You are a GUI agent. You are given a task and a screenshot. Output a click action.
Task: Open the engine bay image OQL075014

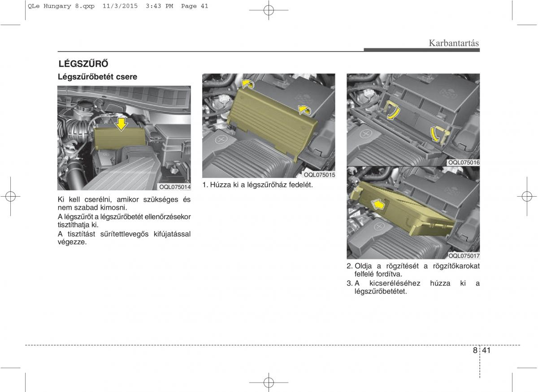(124, 138)
